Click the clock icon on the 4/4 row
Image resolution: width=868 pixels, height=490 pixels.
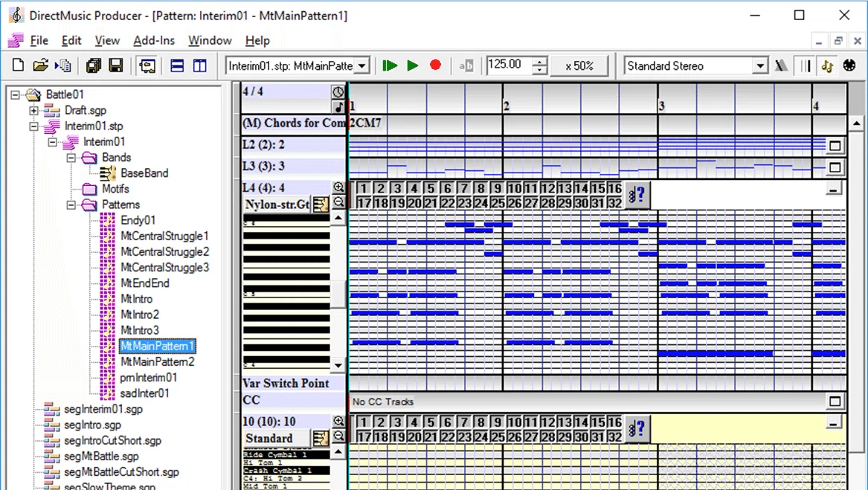click(x=338, y=91)
